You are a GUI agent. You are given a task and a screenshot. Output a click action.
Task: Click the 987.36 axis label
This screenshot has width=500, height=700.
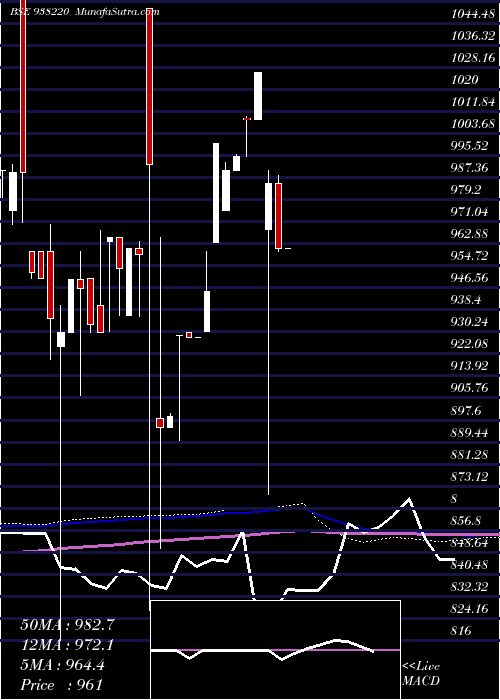pos(470,168)
